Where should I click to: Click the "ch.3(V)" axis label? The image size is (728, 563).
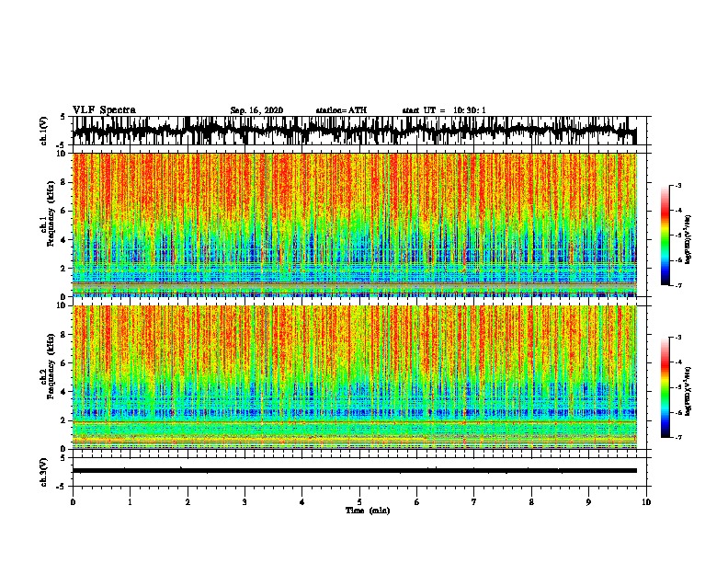[x=44, y=472]
